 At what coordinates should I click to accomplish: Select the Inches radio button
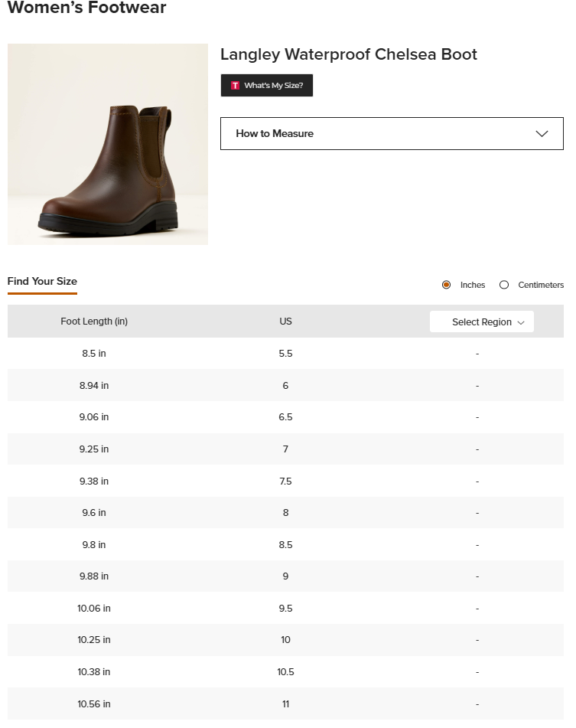pos(446,285)
